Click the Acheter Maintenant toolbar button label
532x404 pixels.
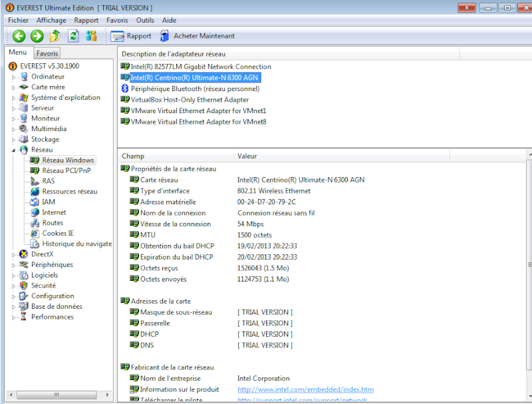[x=204, y=36]
